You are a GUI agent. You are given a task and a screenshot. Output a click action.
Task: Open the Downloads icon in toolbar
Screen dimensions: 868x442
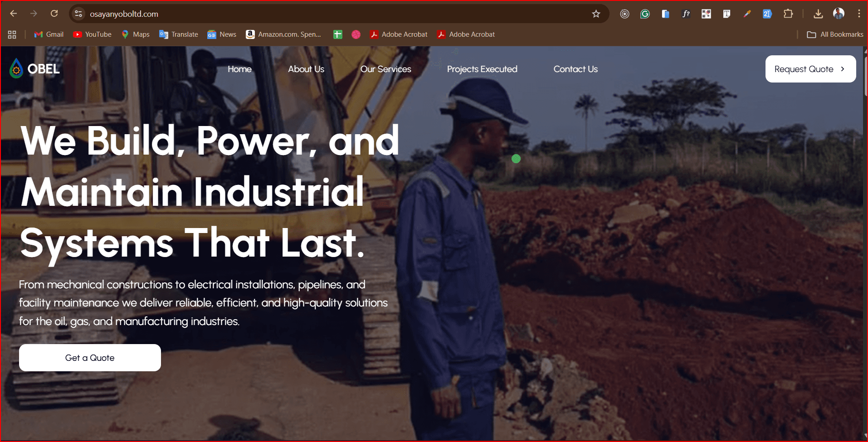click(x=818, y=14)
